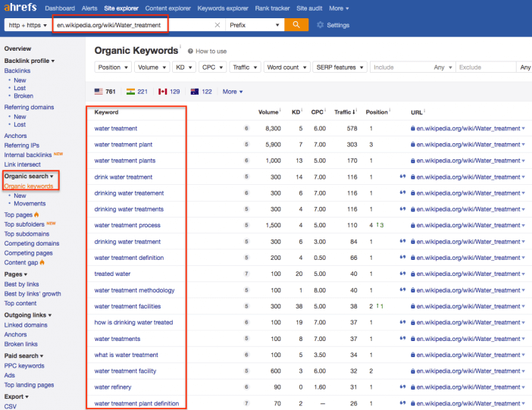532x410 pixels.
Task: Collapse the Pages section in sidebar
Action: click(x=16, y=274)
